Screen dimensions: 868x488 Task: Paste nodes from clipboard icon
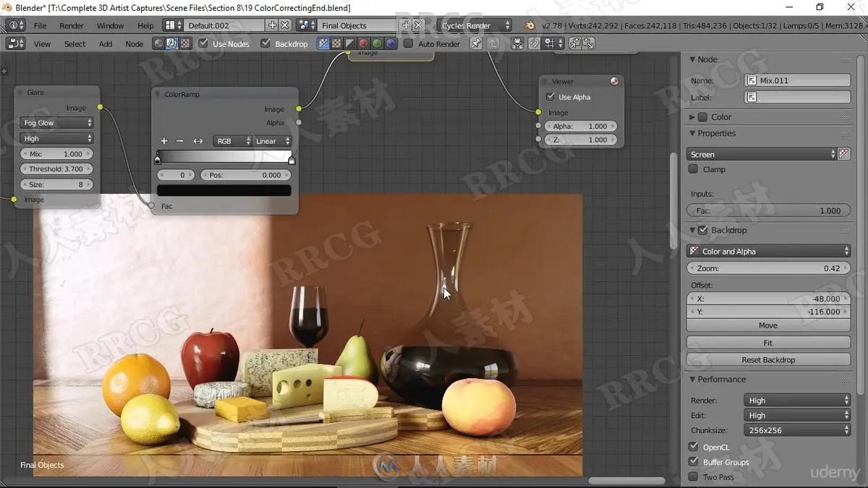(587, 43)
